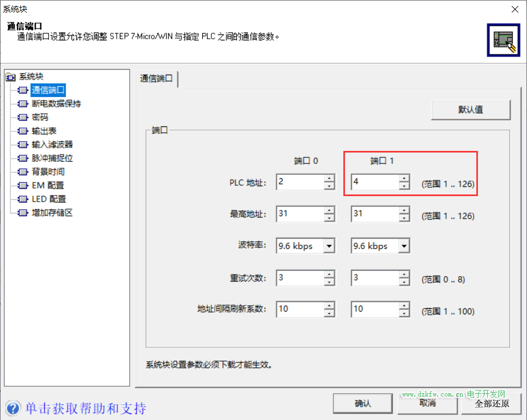This screenshot has width=527, height=420.
Task: Switch to the 通信端口 tab
Action: coord(156,78)
